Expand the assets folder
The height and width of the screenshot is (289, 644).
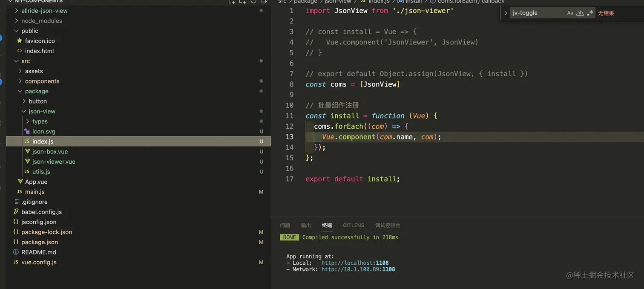[20, 71]
